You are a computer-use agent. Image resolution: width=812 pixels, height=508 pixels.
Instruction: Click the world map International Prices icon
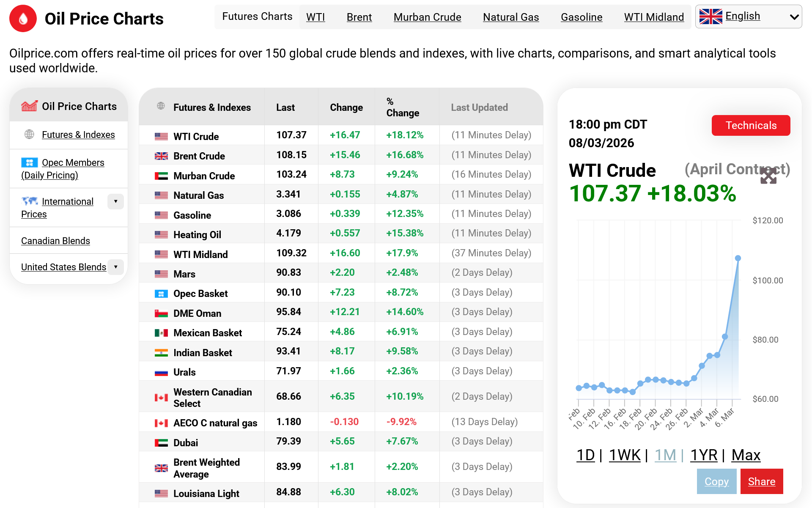point(30,201)
